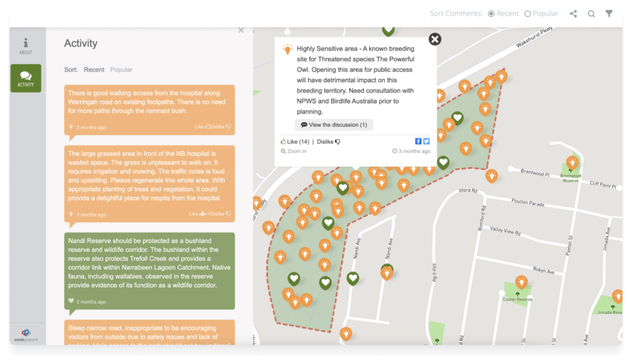The width and height of the screenshot is (632, 364).
Task: Click the idea marker at Jimada Reserve
Action: (x=617, y=296)
